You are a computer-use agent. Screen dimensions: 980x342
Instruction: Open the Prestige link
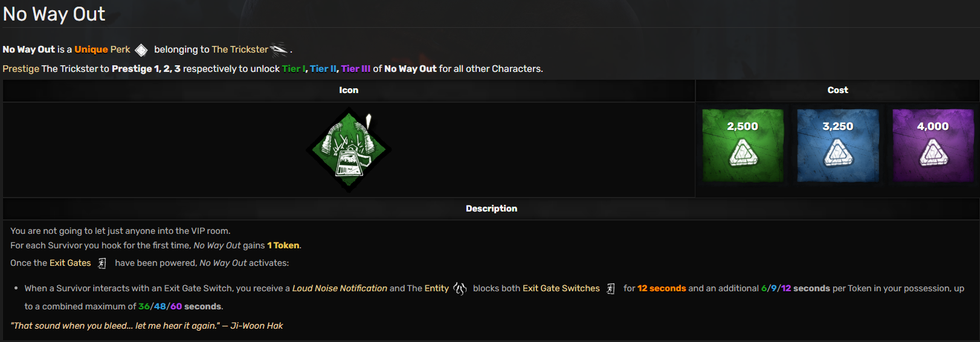coord(21,69)
